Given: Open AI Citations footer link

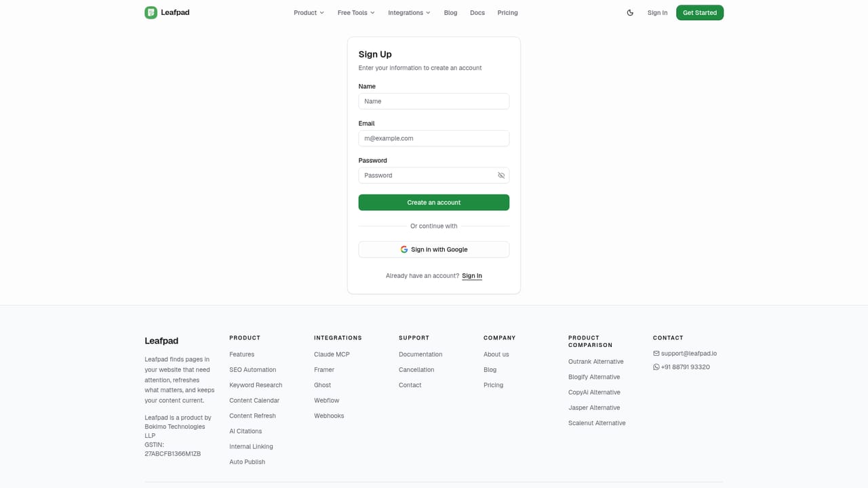Looking at the screenshot, I should 245,431.
